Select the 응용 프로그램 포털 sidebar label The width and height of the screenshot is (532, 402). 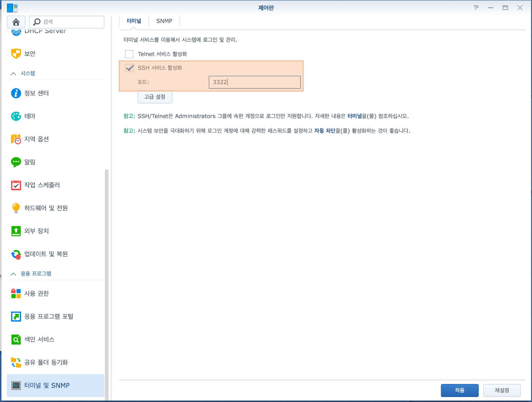pyautogui.click(x=49, y=316)
